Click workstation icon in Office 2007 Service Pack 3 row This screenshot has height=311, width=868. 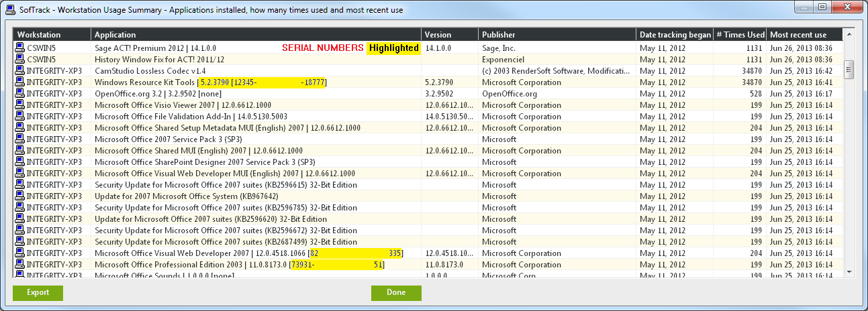pyautogui.click(x=19, y=139)
